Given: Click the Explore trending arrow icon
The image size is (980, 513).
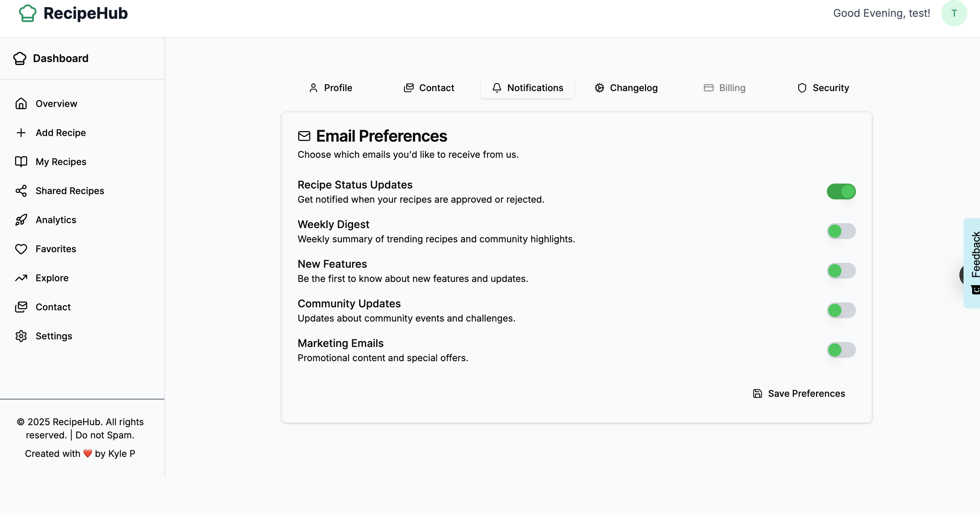Looking at the screenshot, I should coord(21,278).
